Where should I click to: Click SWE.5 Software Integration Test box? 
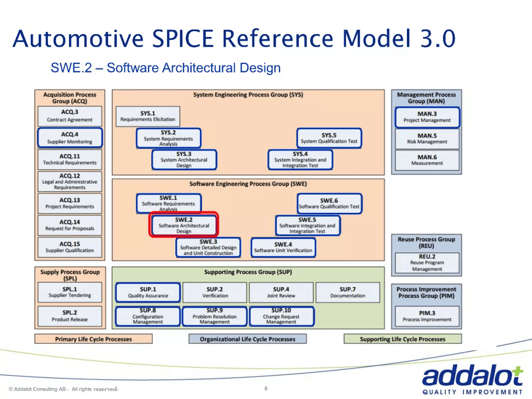click(308, 226)
